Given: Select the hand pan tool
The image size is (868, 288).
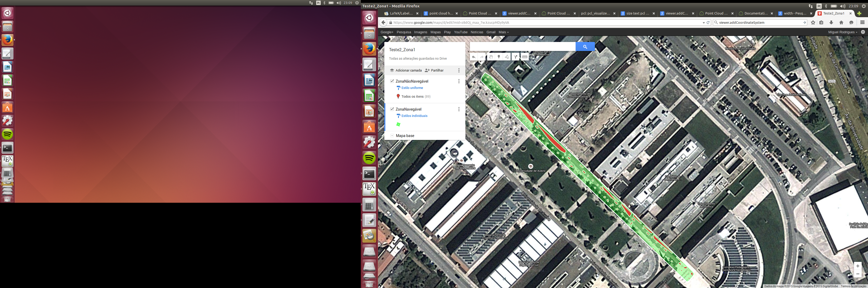Looking at the screenshot, I should click(491, 57).
